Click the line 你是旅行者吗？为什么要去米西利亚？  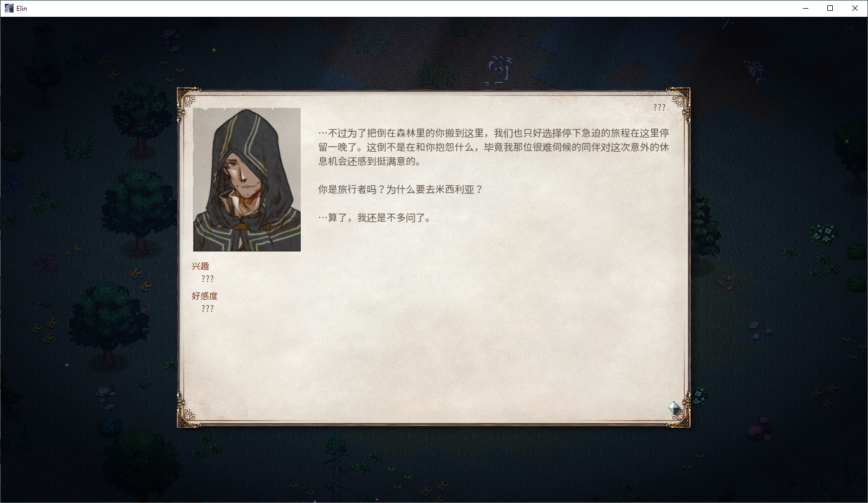point(400,189)
